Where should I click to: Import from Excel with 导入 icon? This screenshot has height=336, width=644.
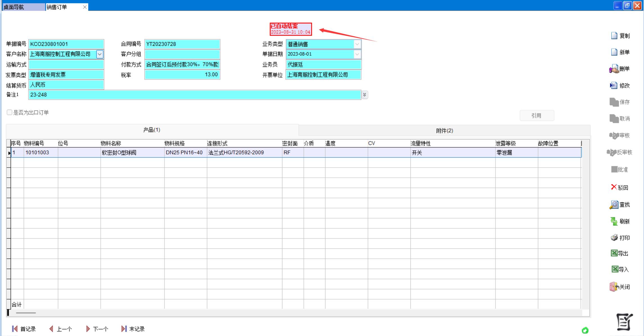coord(614,269)
